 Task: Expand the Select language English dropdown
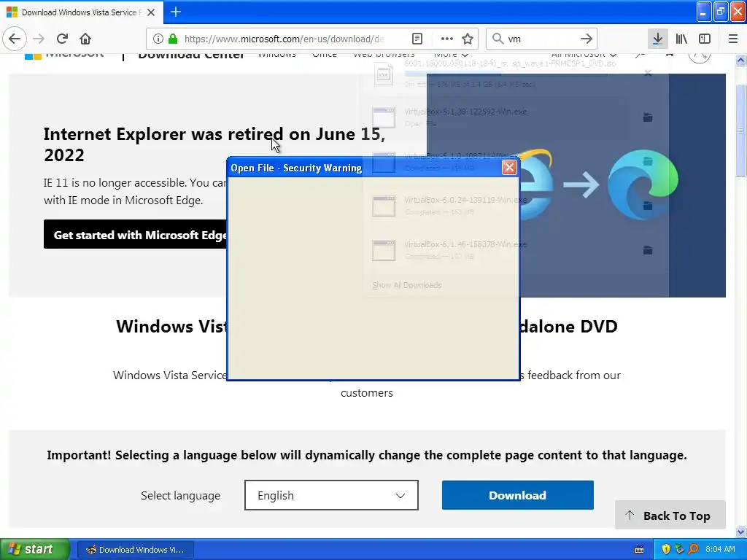coord(332,495)
